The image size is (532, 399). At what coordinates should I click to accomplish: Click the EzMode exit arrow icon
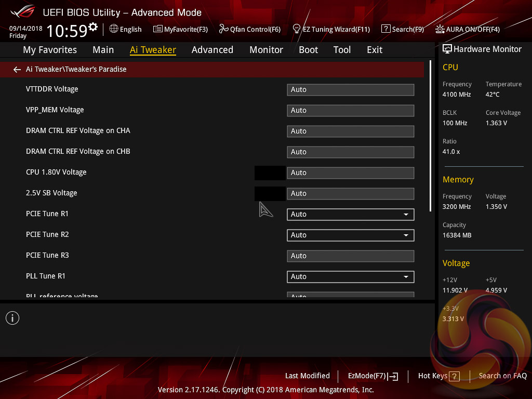(x=393, y=376)
